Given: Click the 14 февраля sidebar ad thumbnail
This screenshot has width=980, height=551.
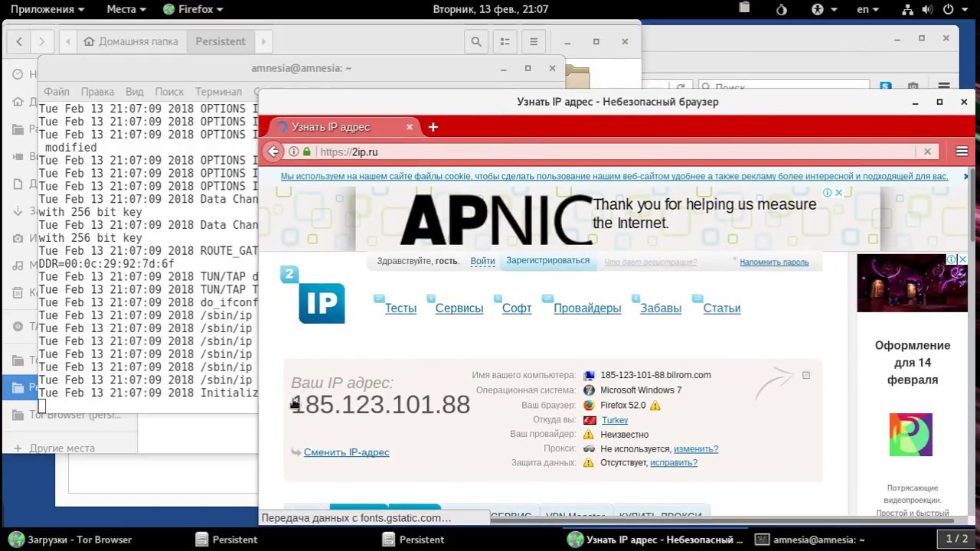Looking at the screenshot, I should click(911, 435).
